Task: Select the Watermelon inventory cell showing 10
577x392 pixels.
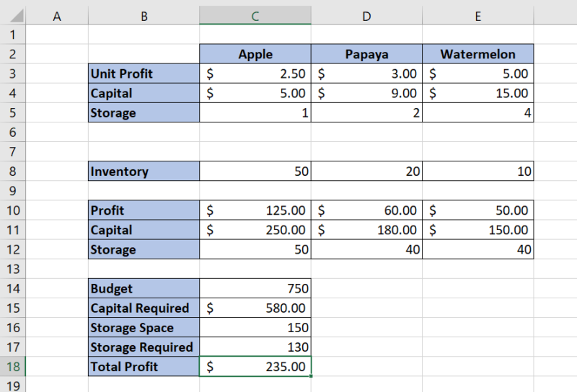Action: [x=477, y=171]
